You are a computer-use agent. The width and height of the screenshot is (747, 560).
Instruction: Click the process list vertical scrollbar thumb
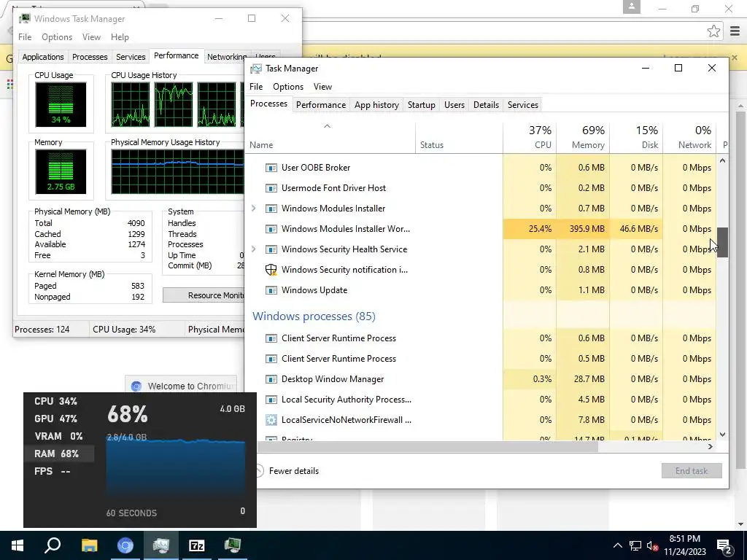(722, 242)
